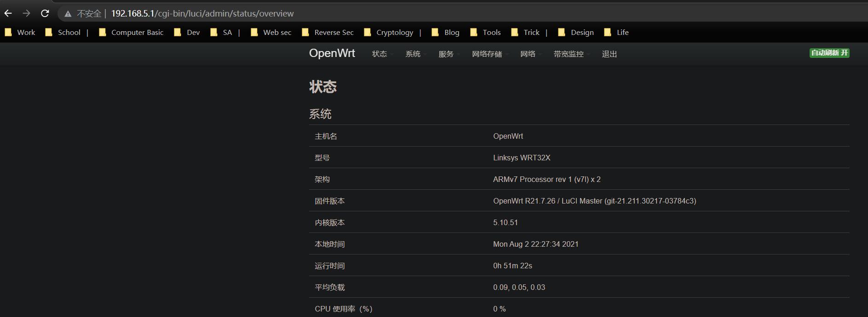The height and width of the screenshot is (317, 868).
Task: Click the 运行时间 row label
Action: click(x=329, y=266)
